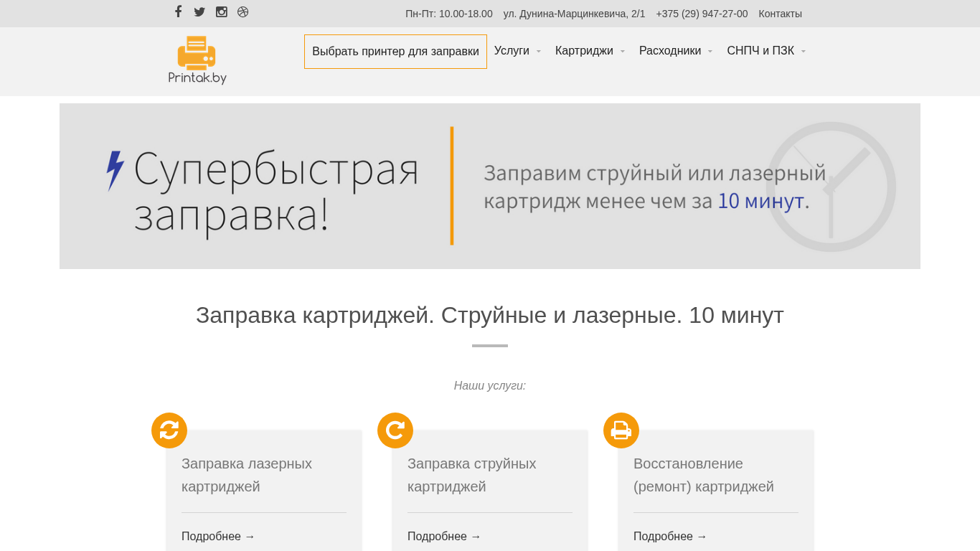Open the Контакты link
Screen dimensions: 980x551
[x=780, y=14]
